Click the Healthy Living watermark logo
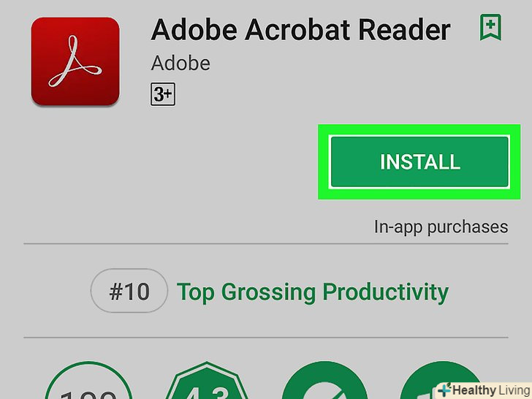Image resolution: width=532 pixels, height=399 pixels. click(x=484, y=389)
